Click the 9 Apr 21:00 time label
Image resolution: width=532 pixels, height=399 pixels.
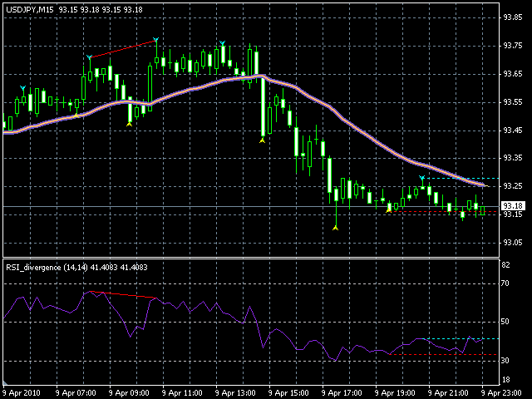tap(449, 393)
